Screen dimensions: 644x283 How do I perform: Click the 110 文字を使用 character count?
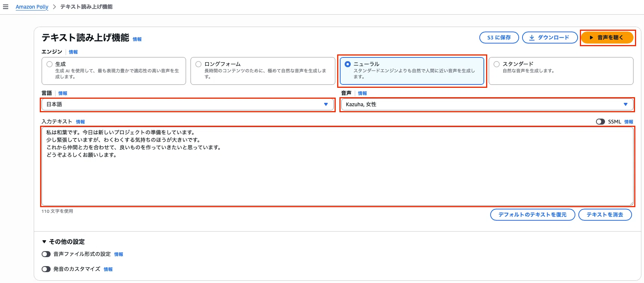point(57,211)
